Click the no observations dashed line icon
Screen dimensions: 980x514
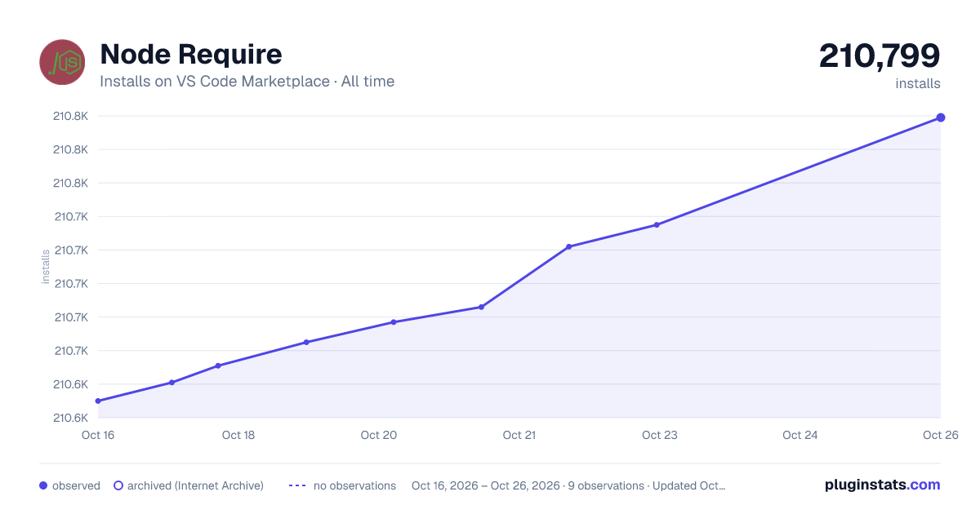tap(297, 485)
